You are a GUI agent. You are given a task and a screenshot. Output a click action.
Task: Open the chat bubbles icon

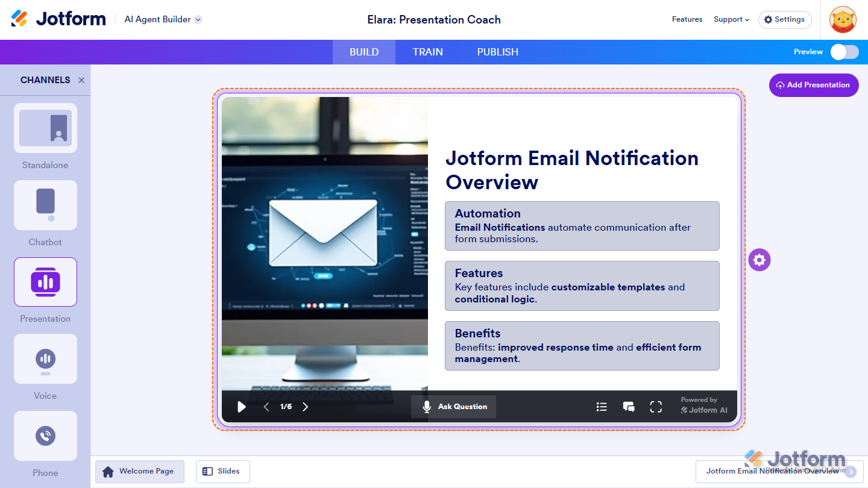(629, 407)
